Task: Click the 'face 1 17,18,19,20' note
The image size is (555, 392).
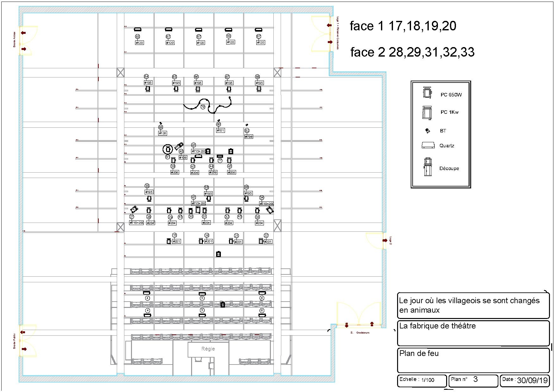Action: coord(403,26)
